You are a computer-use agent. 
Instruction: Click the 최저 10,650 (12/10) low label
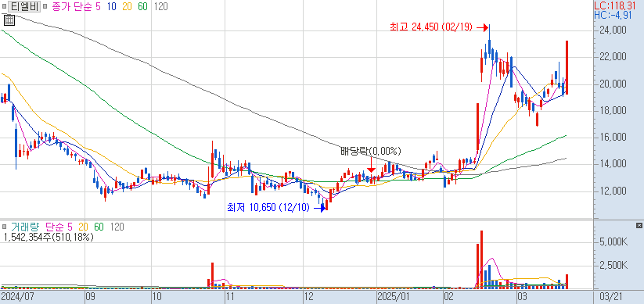click(268, 208)
